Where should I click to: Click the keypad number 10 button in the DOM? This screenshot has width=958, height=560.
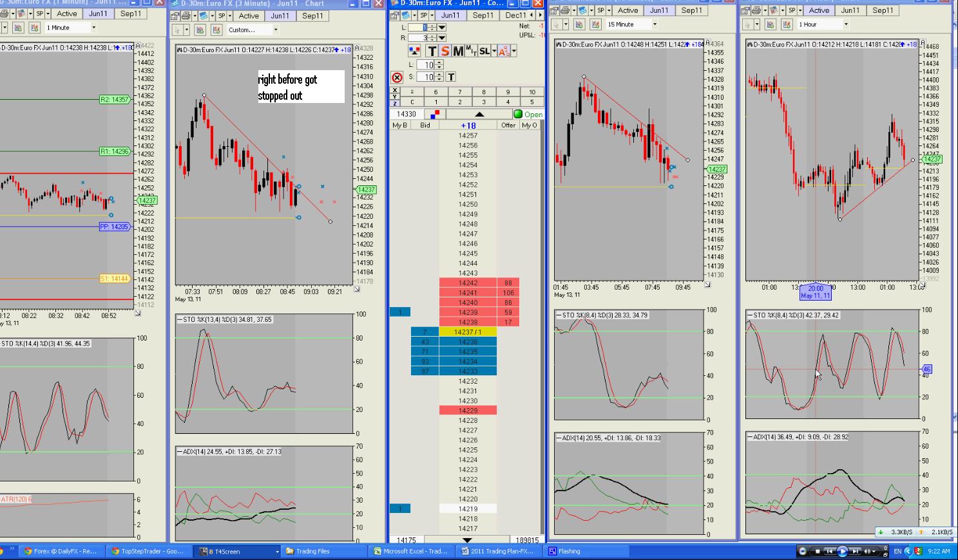pyautogui.click(x=532, y=92)
